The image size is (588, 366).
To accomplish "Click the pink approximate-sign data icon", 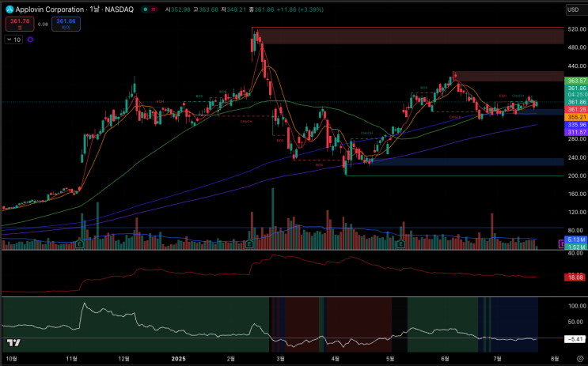I will [x=154, y=9].
